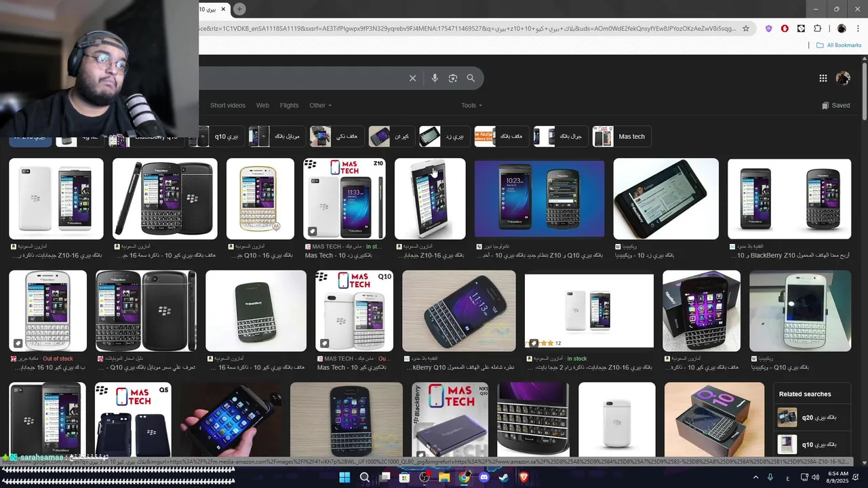Open a new browser tab with plus
The image size is (868, 488).
tap(239, 9)
